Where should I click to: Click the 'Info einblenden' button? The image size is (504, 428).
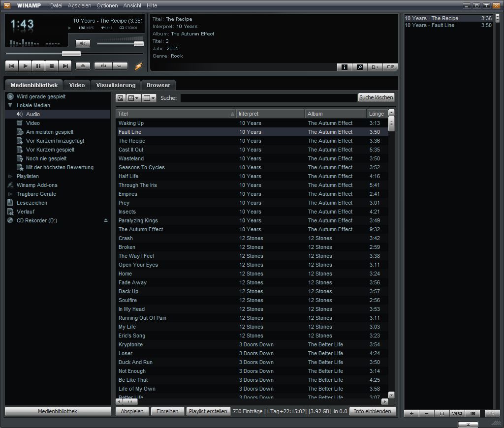coord(373,411)
